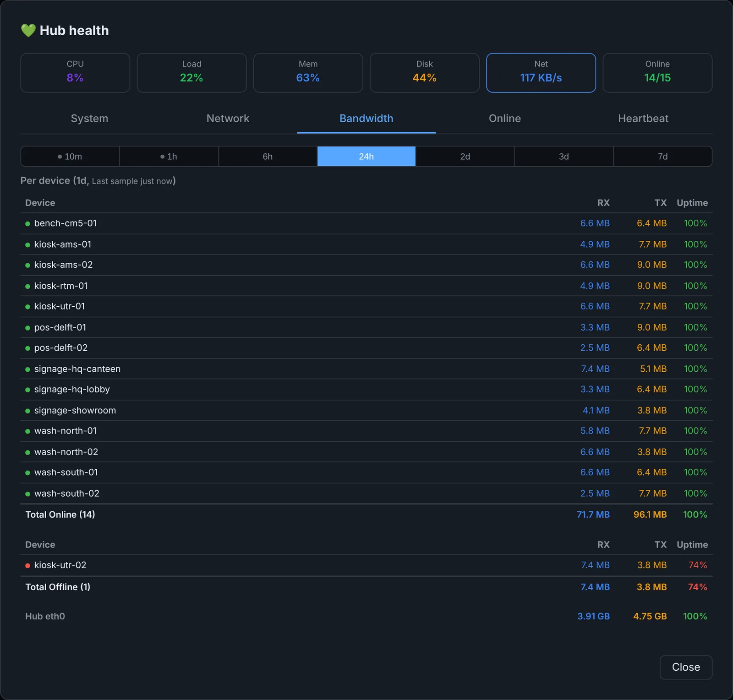Click the pos-delft-02 device name
Screen dimensions: 733x700
61,348
